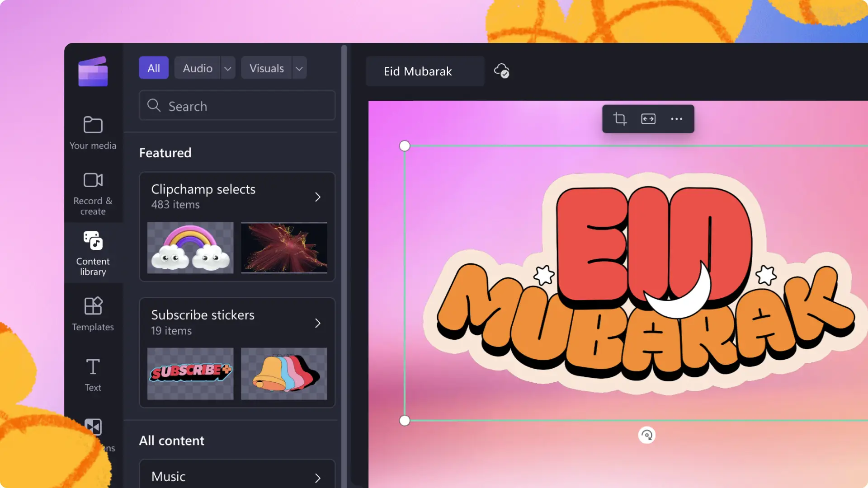
Task: Click the search input field
Action: click(237, 106)
